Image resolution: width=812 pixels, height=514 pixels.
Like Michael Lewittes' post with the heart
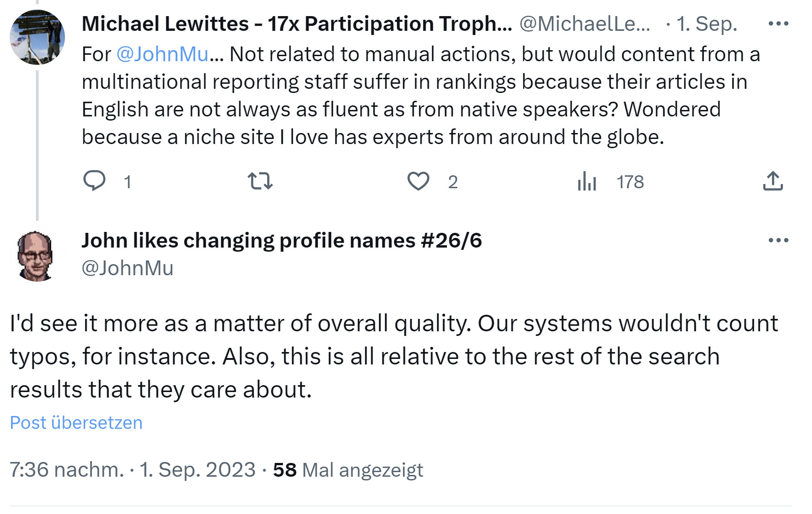pyautogui.click(x=418, y=181)
